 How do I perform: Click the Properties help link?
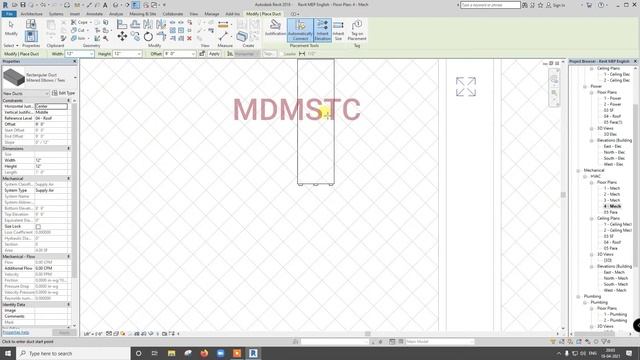[x=16, y=333]
